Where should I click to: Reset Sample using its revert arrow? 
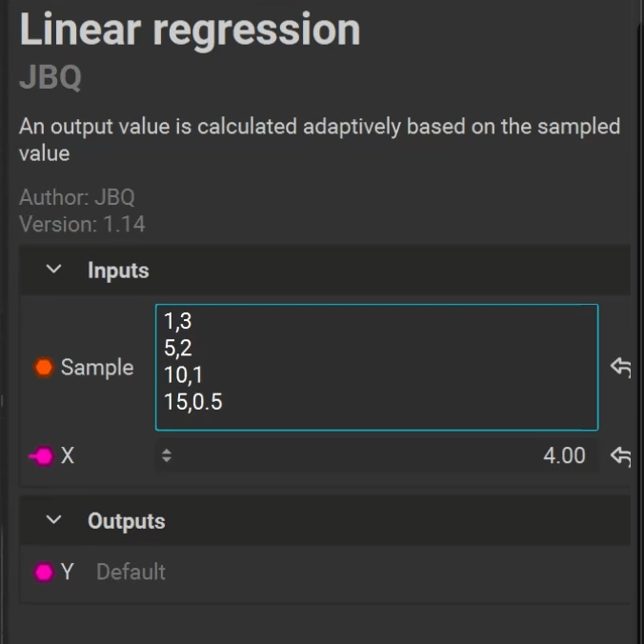(620, 368)
